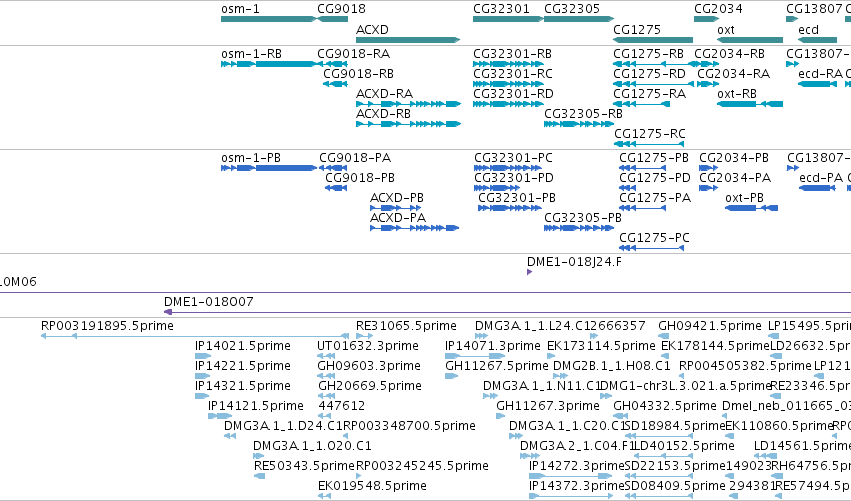Select transcript CG2034-RA
The height and width of the screenshot is (501, 851).
click(x=708, y=84)
